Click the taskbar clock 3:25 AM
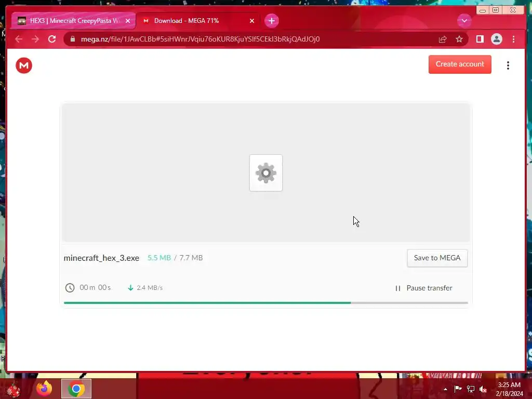Viewport: 532px width, 399px height. [x=509, y=389]
